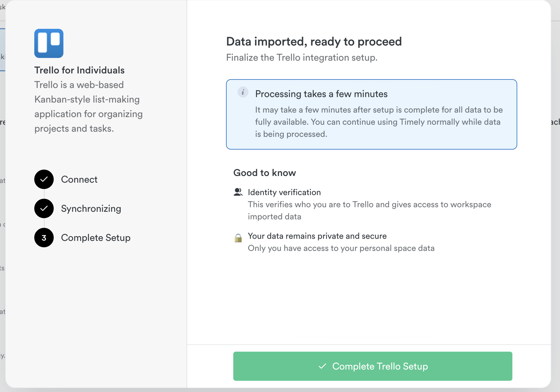Click the Trello for Individuals title
560x392 pixels.
[x=79, y=70]
